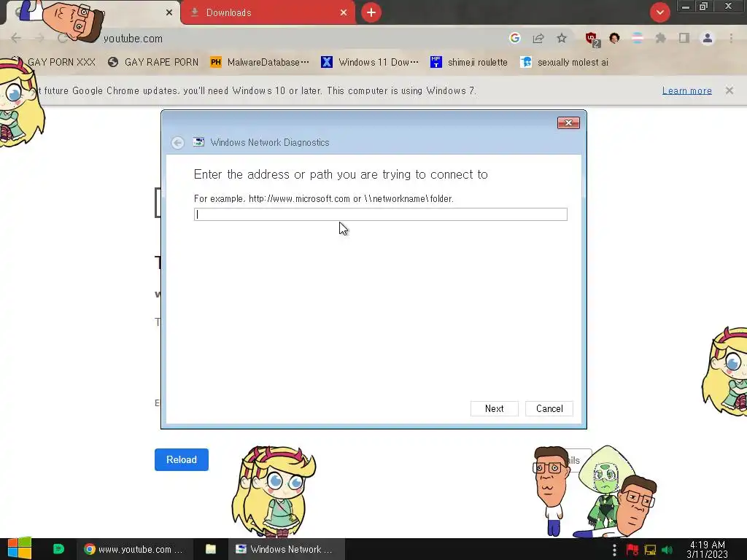
Task: Click the browser back arrow
Action: [x=16, y=38]
